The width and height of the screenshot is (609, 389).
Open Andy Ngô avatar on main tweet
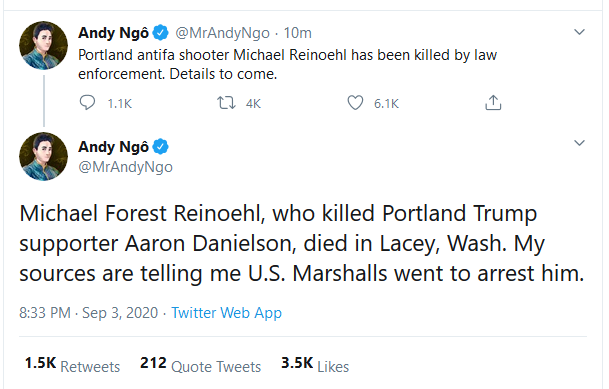click(x=43, y=156)
